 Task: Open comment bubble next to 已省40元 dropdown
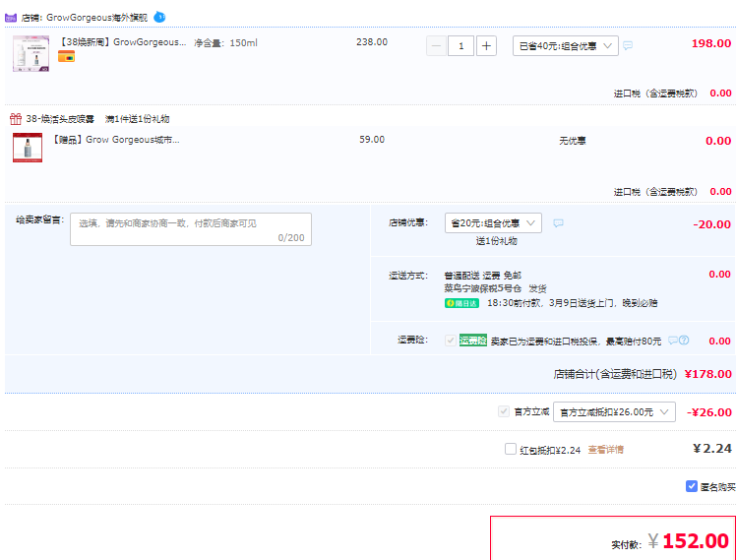[x=628, y=45]
